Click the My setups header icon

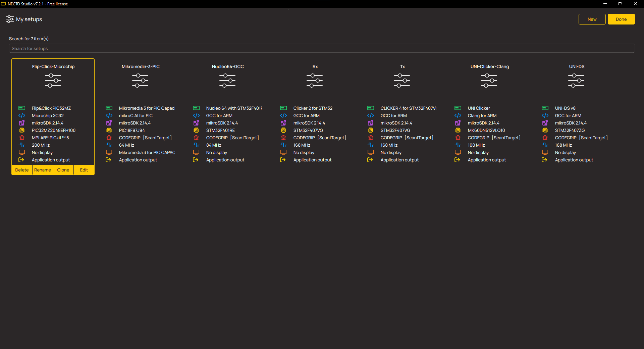pos(10,19)
